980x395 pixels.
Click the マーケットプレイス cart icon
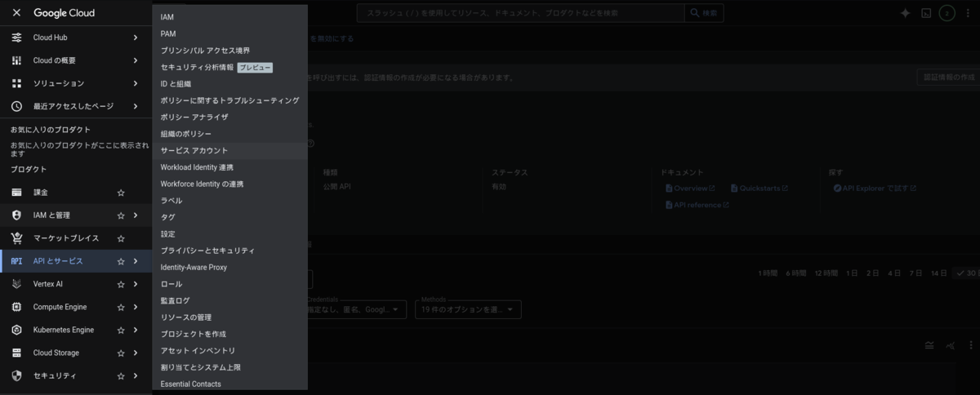(x=16, y=238)
